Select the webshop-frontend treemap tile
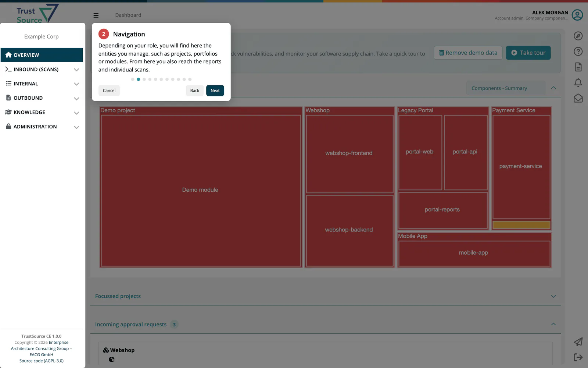The height and width of the screenshot is (368, 588). point(349,154)
